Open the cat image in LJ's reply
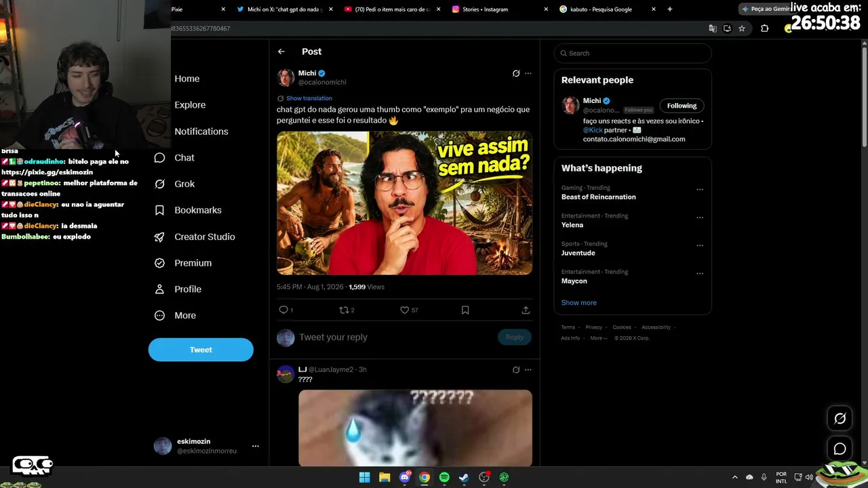The image size is (868, 488). click(415, 428)
